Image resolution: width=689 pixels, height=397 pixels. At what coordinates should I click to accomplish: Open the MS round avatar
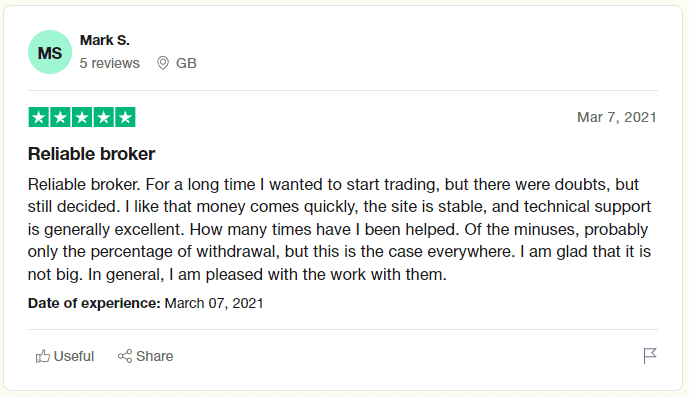50,52
